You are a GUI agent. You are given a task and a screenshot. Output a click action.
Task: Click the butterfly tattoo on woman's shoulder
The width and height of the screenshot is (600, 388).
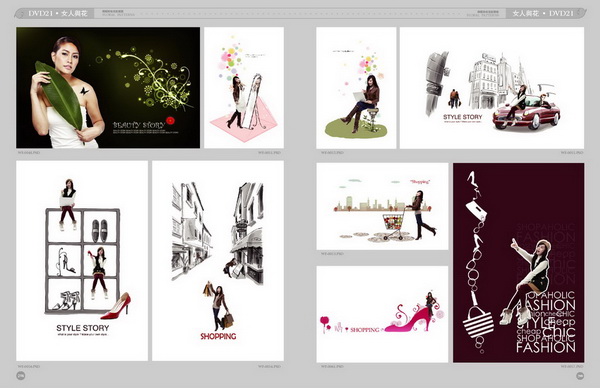84,91
